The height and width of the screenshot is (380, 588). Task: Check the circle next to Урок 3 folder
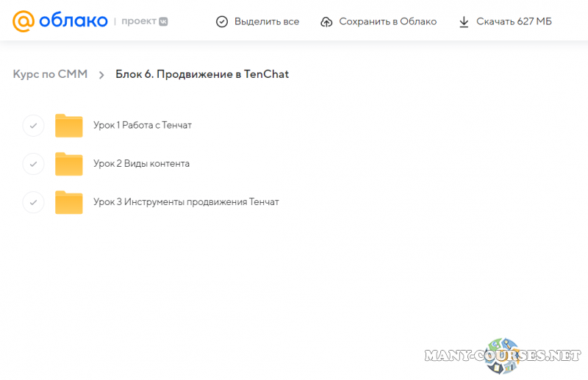point(33,202)
